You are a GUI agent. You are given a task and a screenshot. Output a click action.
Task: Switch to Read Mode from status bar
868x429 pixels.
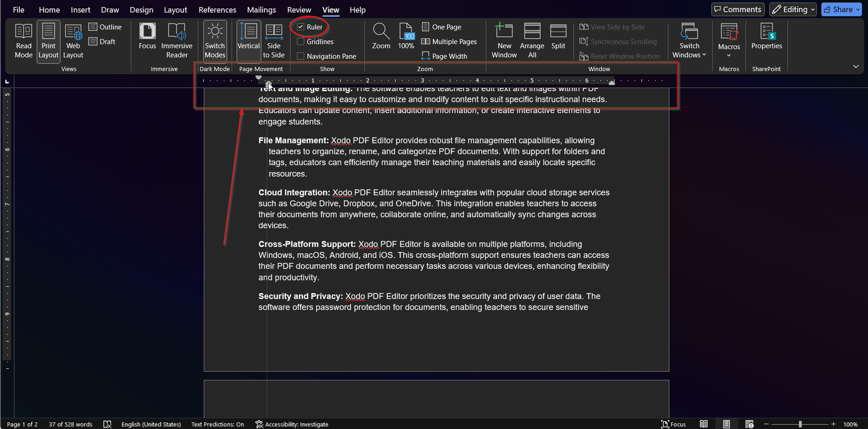pos(704,424)
